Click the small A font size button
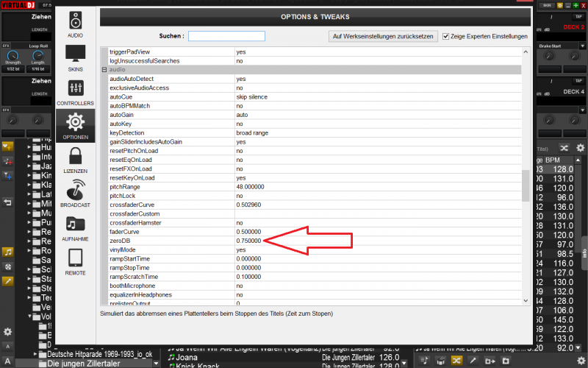This screenshot has width=588, height=368. (7, 347)
